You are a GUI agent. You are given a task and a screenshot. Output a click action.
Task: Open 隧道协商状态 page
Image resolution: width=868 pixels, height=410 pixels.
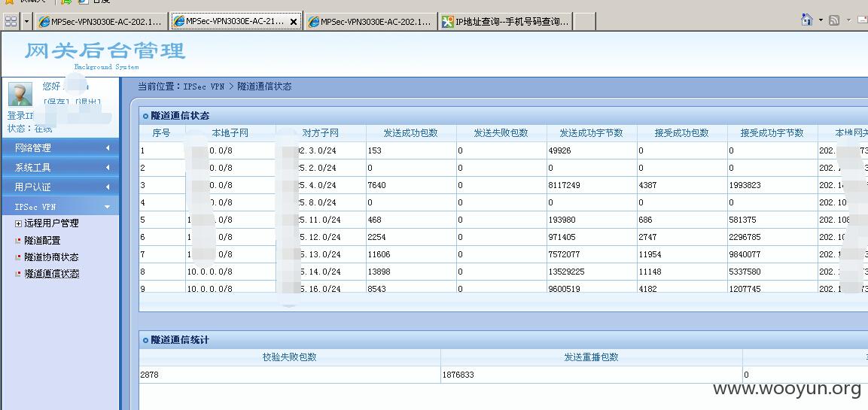click(x=51, y=257)
